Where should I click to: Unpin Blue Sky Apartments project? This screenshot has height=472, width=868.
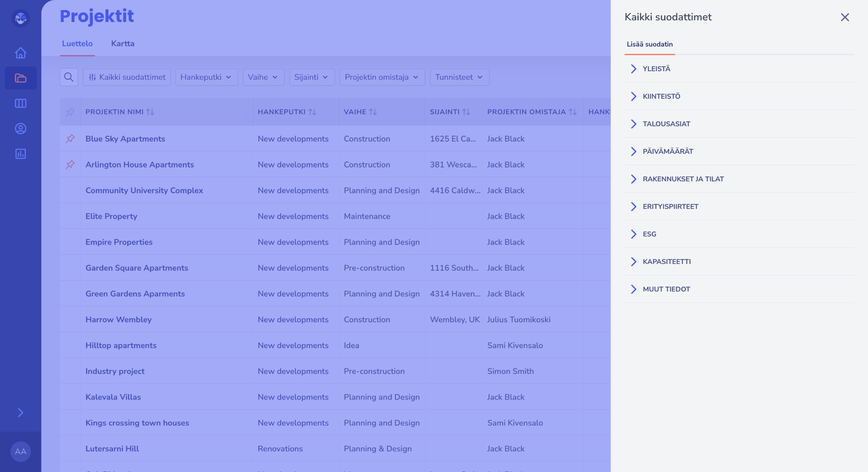(70, 139)
